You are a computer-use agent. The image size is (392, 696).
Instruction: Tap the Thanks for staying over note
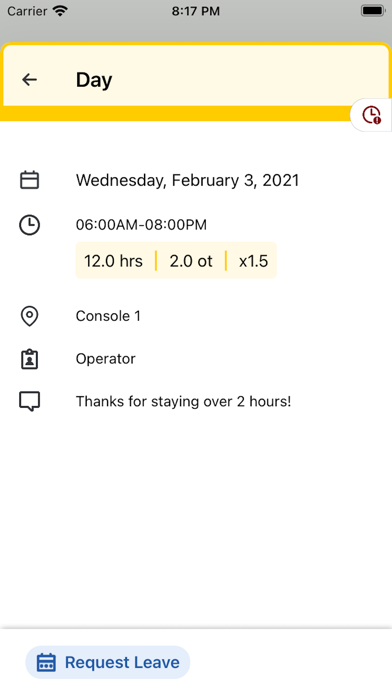click(183, 401)
